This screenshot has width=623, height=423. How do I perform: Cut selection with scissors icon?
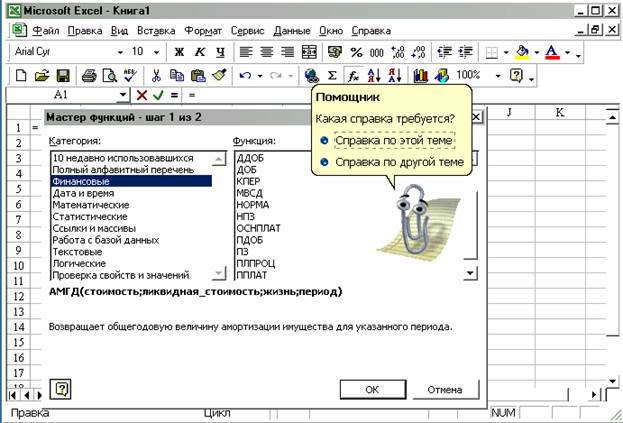tap(156, 75)
